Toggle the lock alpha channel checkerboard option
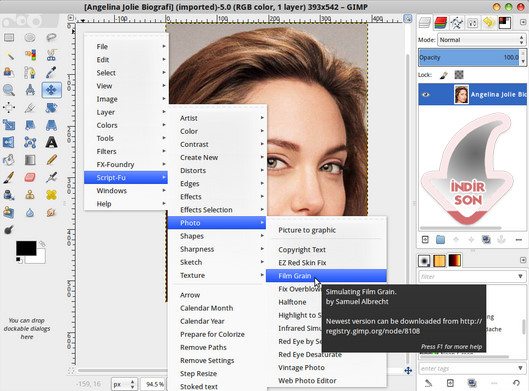 pos(459,75)
